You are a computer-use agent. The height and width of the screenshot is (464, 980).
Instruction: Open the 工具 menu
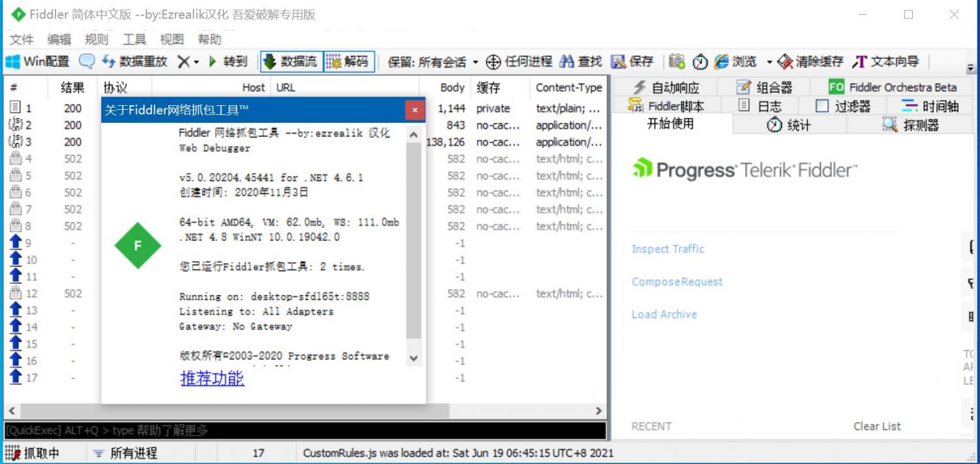coord(135,39)
